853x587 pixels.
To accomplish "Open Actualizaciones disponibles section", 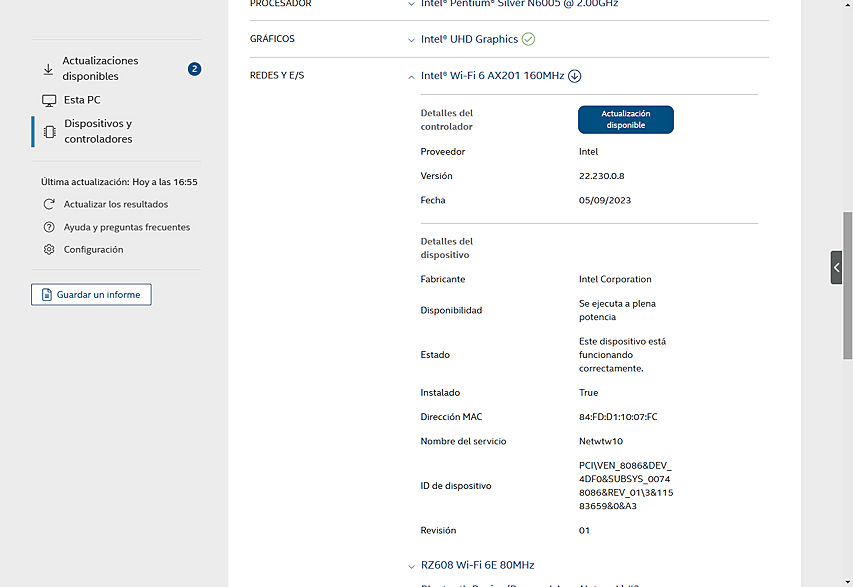I will point(100,69).
